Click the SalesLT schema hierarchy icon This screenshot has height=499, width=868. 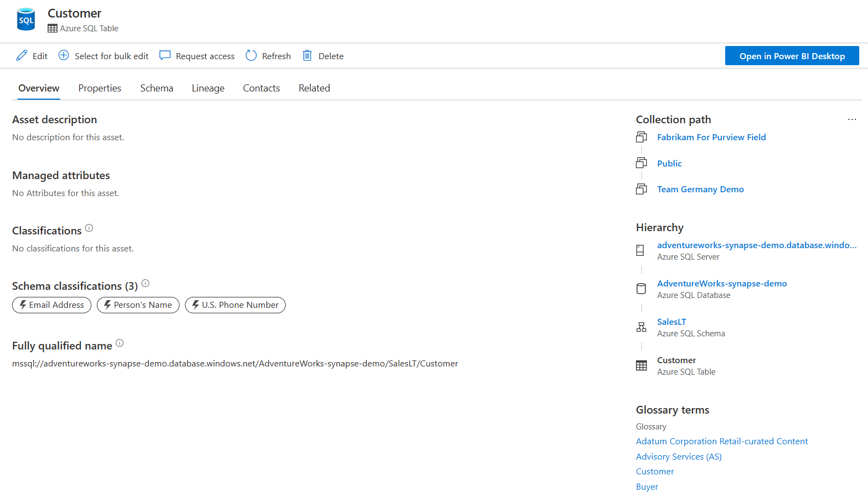641,327
